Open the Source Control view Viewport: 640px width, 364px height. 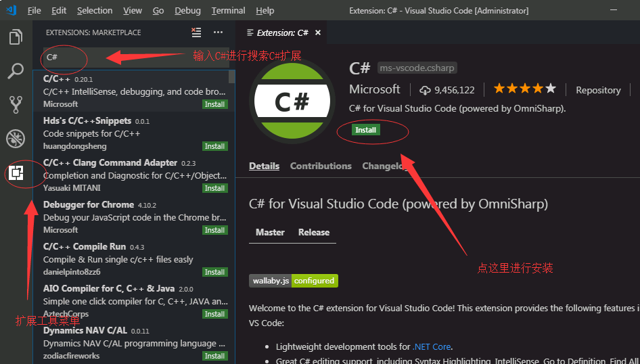pyautogui.click(x=16, y=104)
